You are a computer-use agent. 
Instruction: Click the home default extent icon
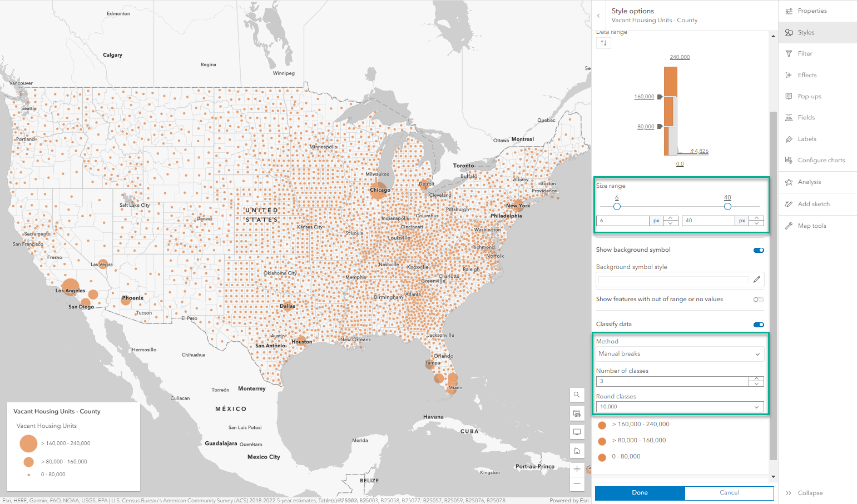click(577, 451)
